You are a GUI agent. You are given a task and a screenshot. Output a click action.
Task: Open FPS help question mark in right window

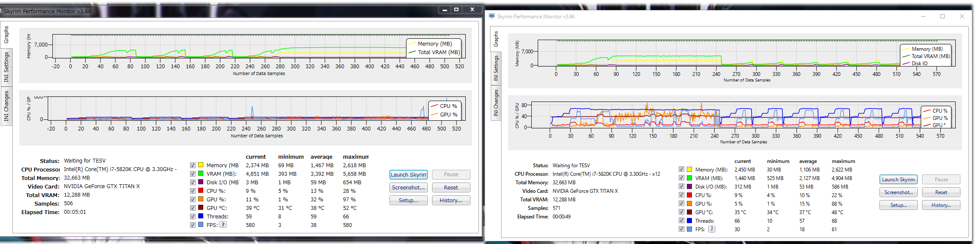[712, 229]
